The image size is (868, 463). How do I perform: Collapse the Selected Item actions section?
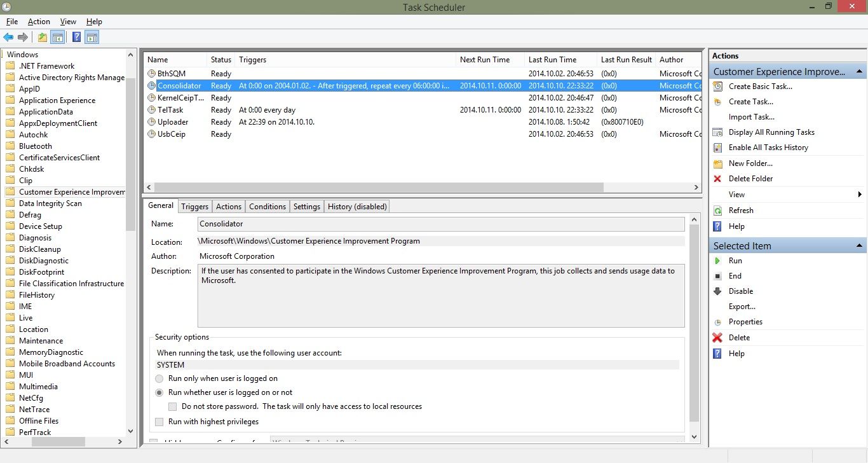(x=859, y=245)
